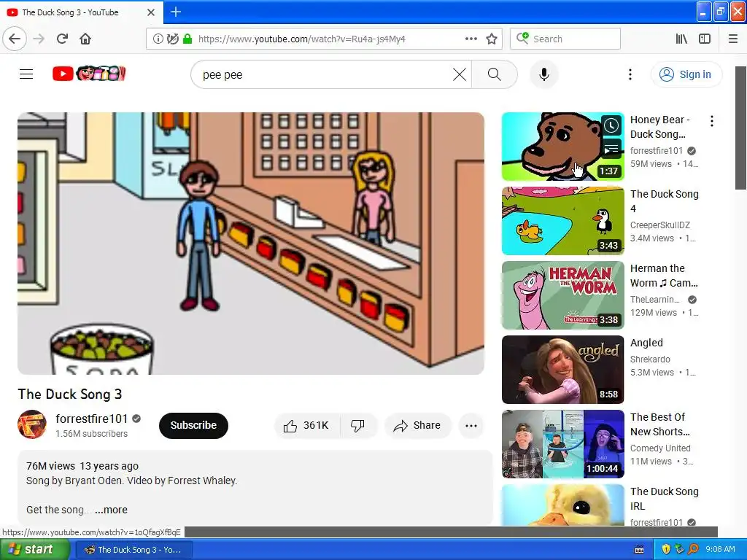747x560 pixels.
Task: Expand the description with ...more
Action: click(111, 510)
